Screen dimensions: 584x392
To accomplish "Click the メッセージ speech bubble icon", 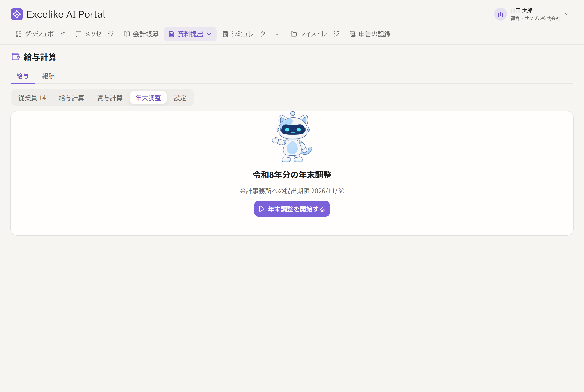I will pos(78,34).
